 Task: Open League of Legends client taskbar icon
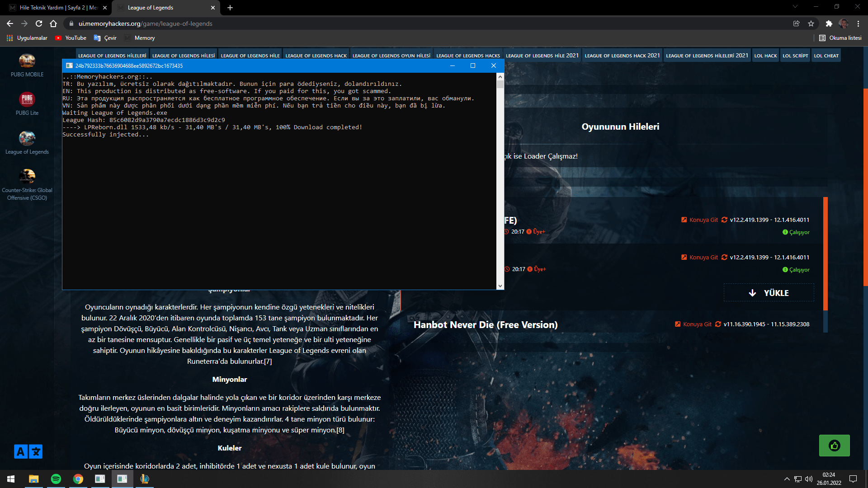click(145, 479)
